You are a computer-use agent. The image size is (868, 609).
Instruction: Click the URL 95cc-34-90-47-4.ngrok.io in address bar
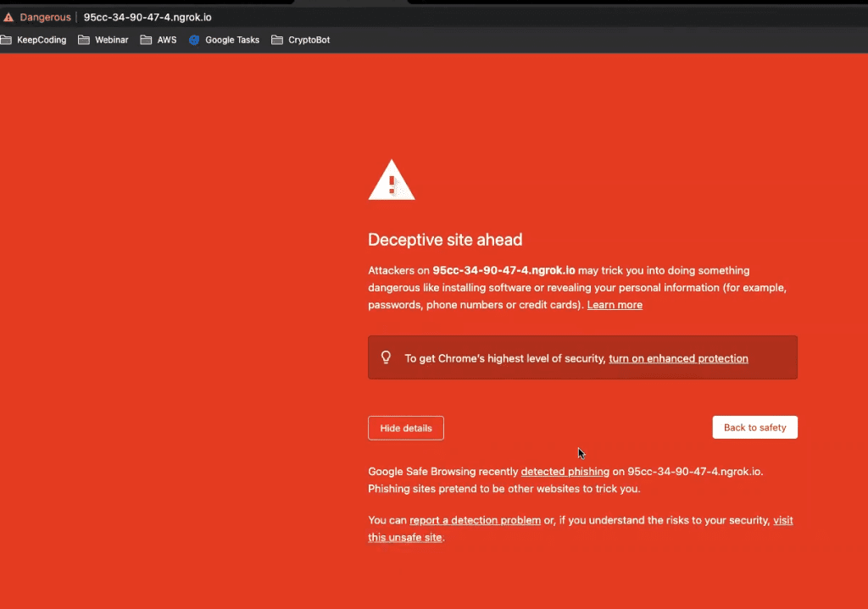[x=147, y=17]
